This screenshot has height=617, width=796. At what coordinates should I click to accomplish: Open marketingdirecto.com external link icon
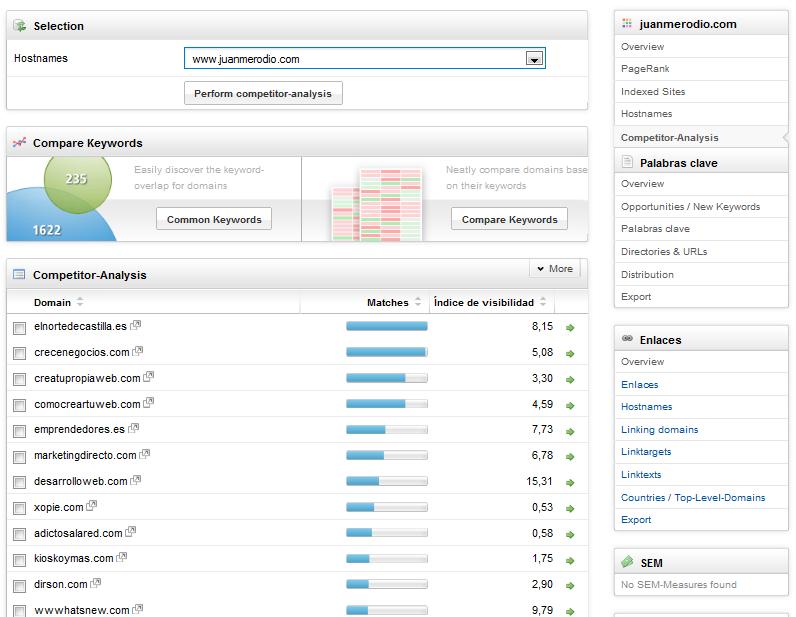[145, 454]
